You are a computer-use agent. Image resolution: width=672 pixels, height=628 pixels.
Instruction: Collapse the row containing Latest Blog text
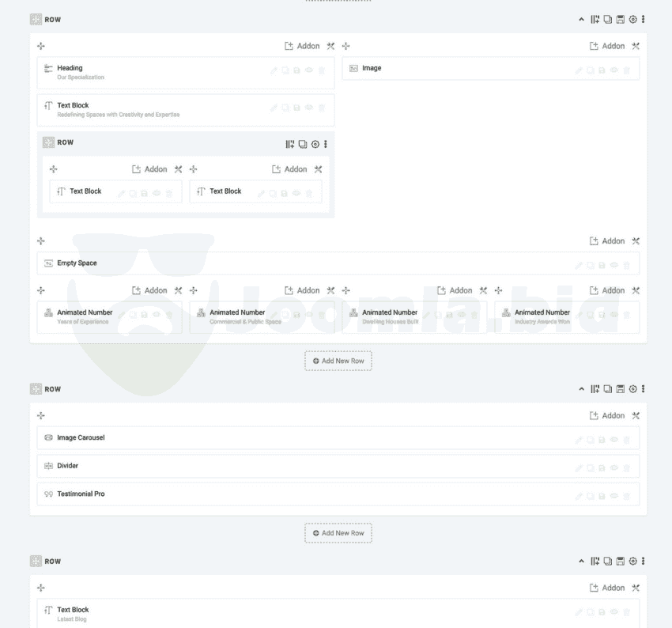coord(582,562)
